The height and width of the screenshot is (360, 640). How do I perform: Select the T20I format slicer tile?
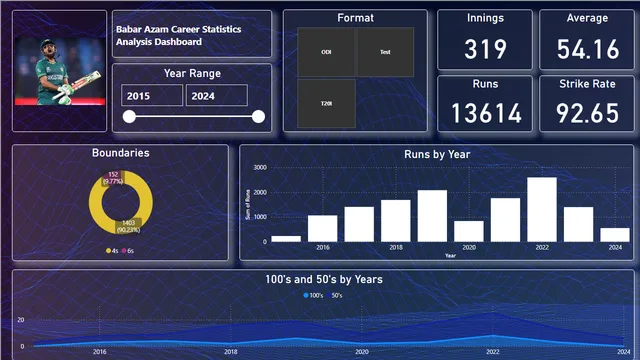[x=326, y=103]
